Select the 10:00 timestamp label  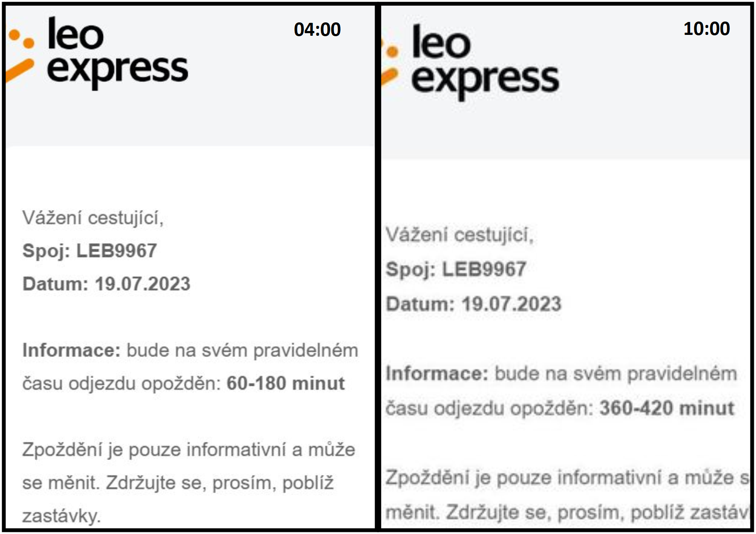click(x=706, y=29)
